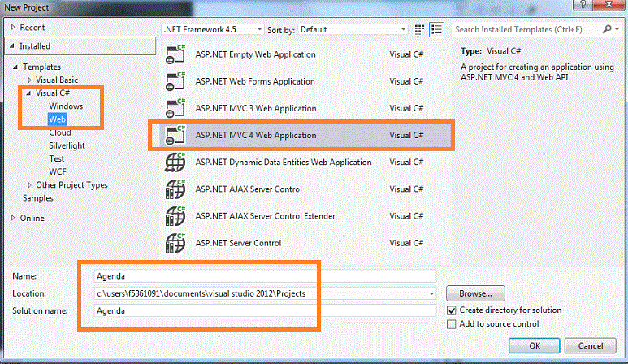Select the Test template category
The width and height of the screenshot is (628, 364).
[x=57, y=159]
